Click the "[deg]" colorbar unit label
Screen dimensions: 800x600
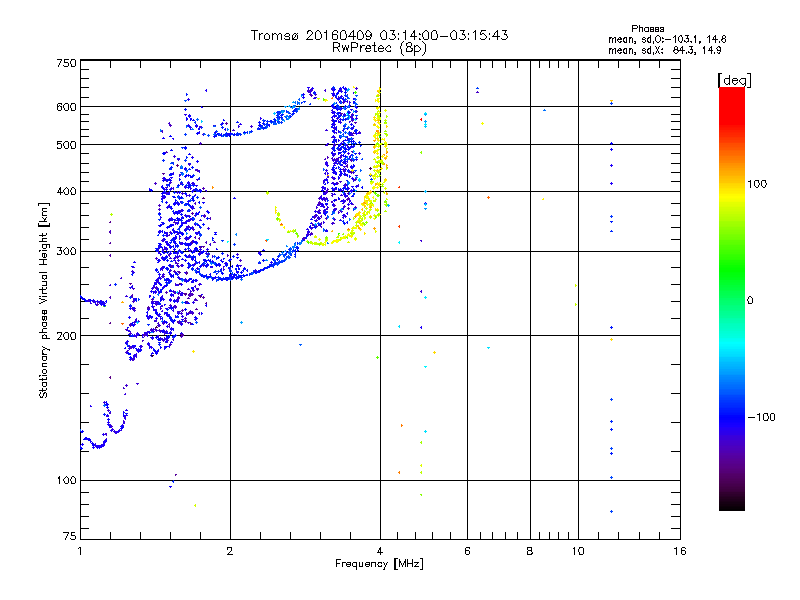click(x=734, y=80)
